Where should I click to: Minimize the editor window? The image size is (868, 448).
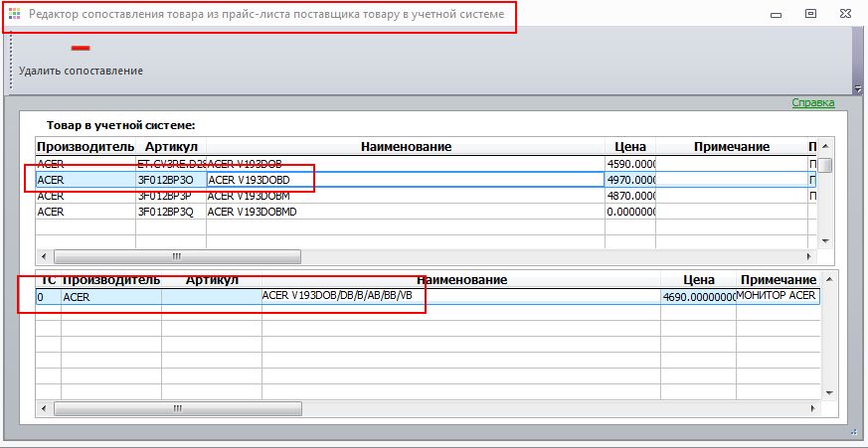[776, 14]
